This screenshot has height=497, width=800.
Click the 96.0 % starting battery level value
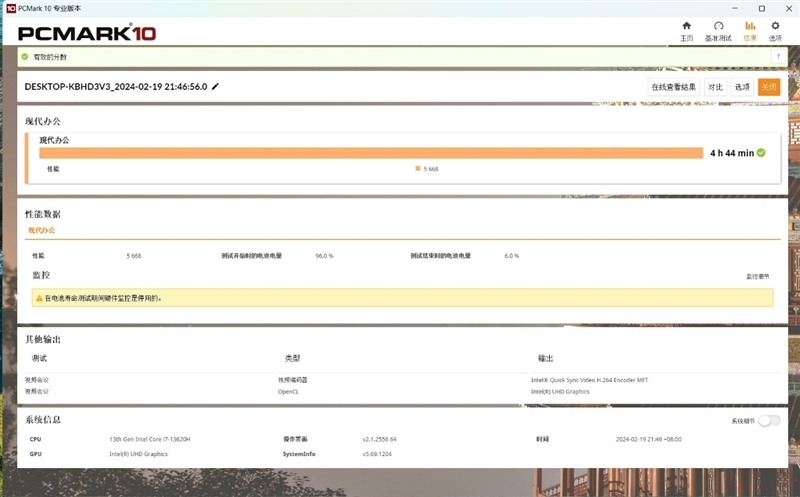click(324, 256)
